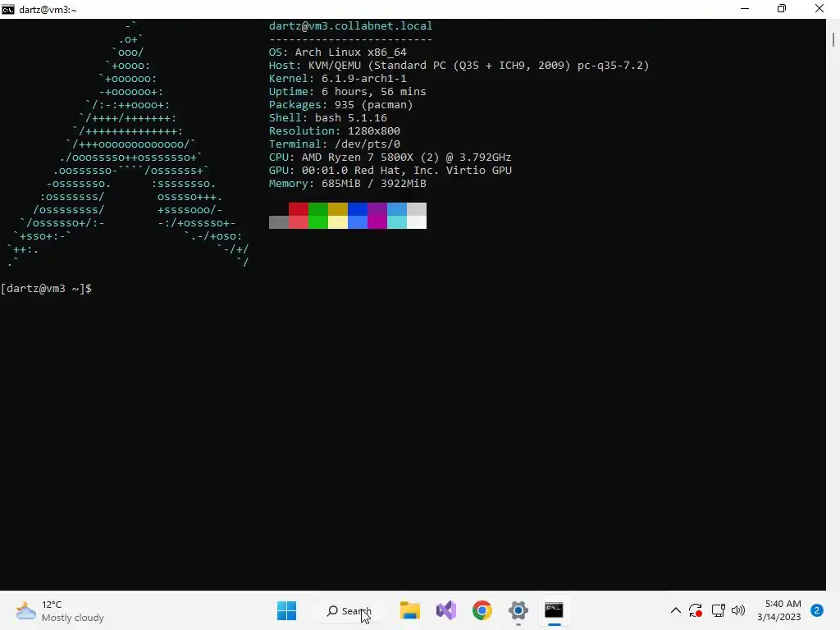Restore down the terminal window

(782, 8)
